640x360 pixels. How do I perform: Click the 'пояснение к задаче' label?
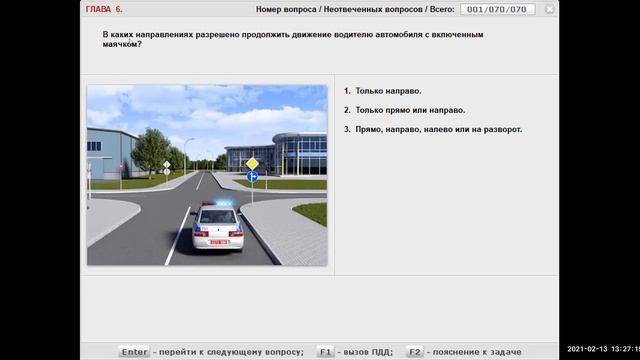tap(477, 352)
